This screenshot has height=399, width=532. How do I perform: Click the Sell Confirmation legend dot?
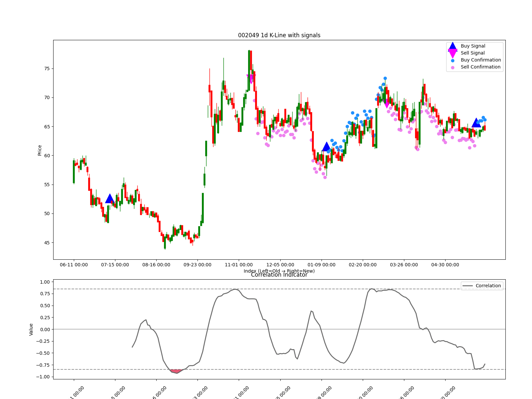click(x=453, y=67)
